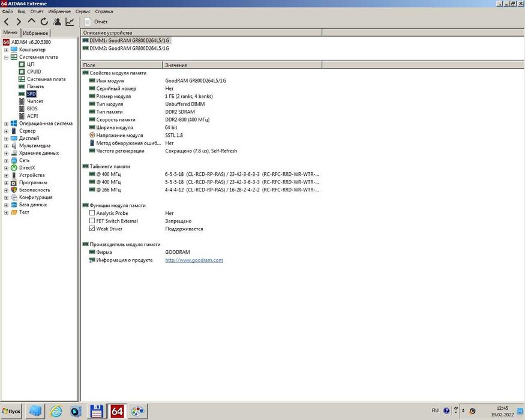The height and width of the screenshot is (420, 525).
Task: Select the @ 266 МГц timings row
Action: pos(202,190)
